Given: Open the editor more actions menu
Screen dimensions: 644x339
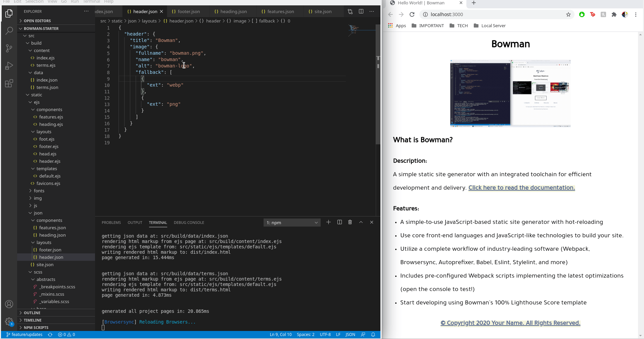Looking at the screenshot, I should 372,11.
